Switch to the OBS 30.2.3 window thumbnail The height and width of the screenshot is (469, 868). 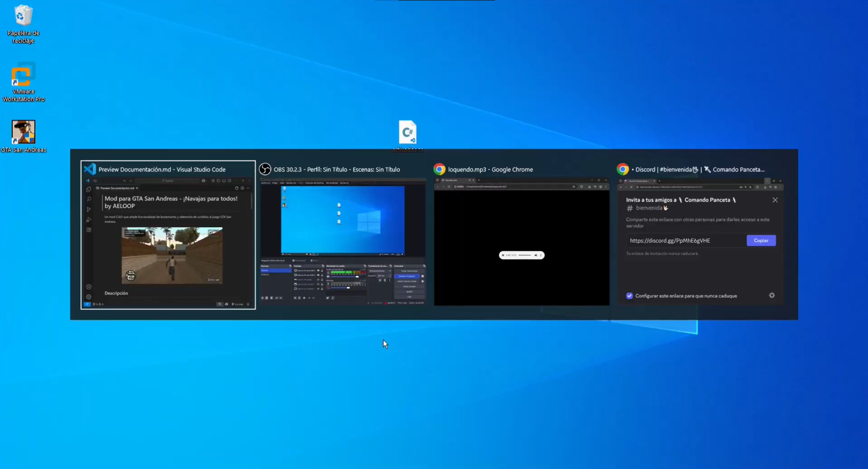coord(343,241)
